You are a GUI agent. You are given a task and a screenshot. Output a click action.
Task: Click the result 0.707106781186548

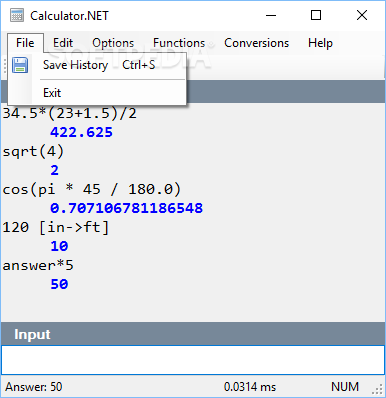point(126,208)
